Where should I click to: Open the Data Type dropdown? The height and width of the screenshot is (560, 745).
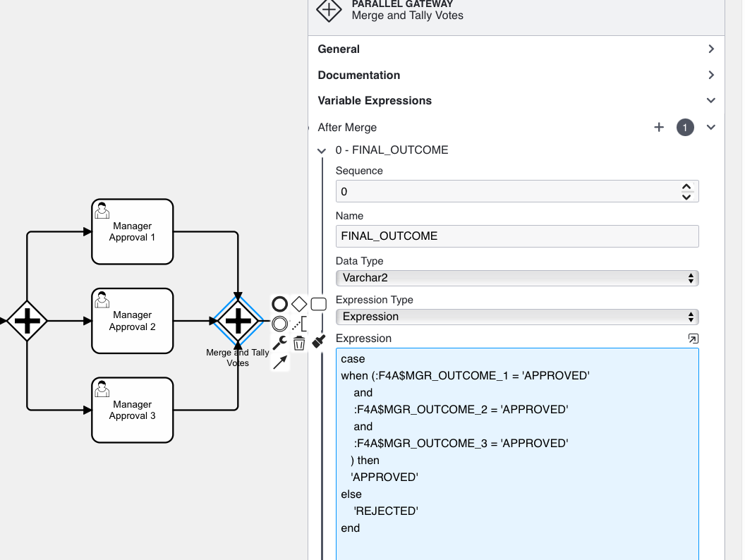(x=516, y=279)
